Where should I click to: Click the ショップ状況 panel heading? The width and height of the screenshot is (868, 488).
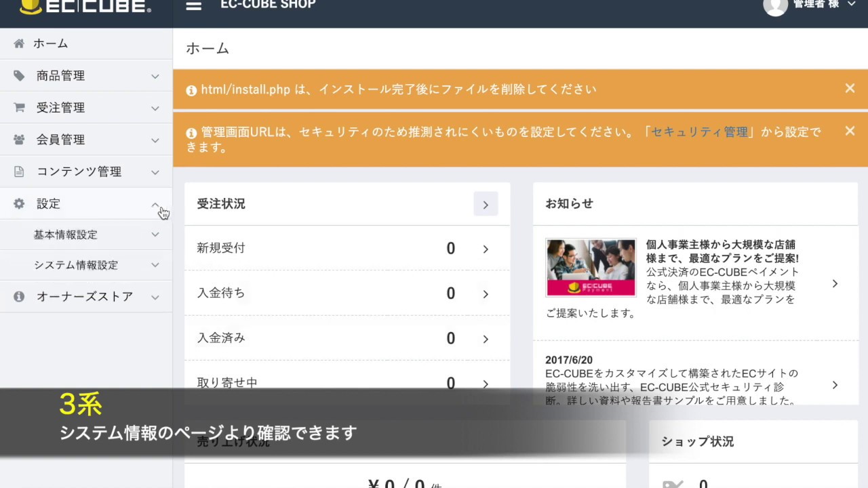(698, 441)
